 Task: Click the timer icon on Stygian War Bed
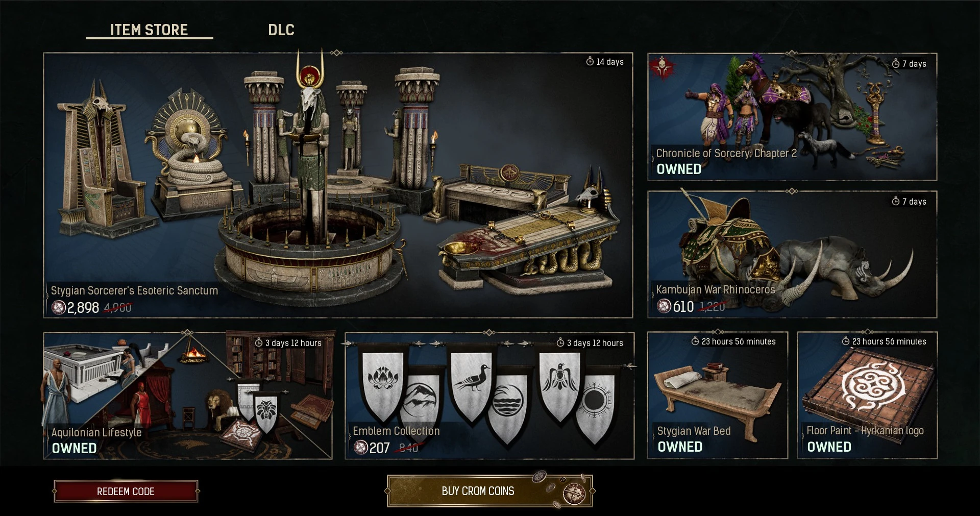695,341
